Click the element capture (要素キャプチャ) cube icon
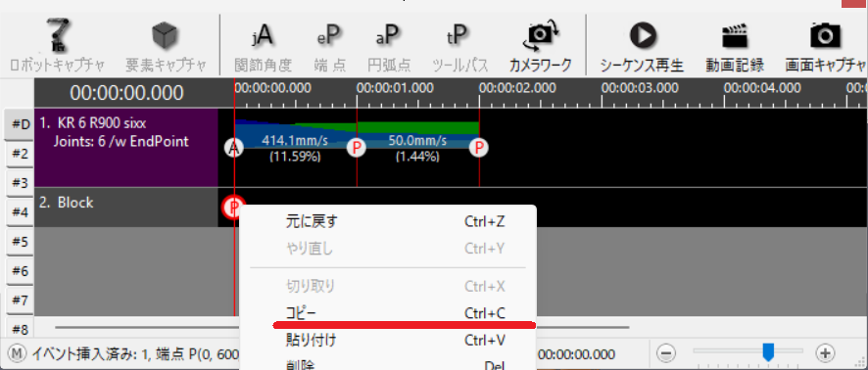Viewport: 868px width, 370px height. point(166,36)
